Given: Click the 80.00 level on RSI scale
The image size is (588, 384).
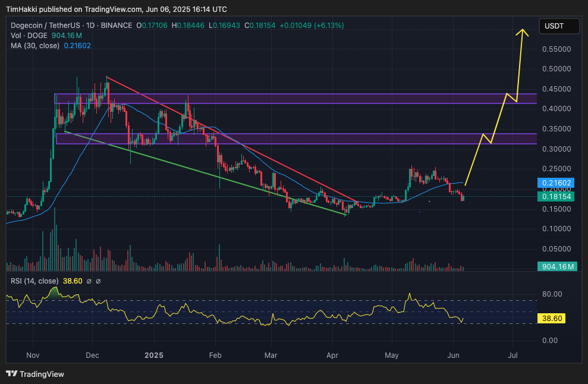Looking at the screenshot, I should [553, 294].
